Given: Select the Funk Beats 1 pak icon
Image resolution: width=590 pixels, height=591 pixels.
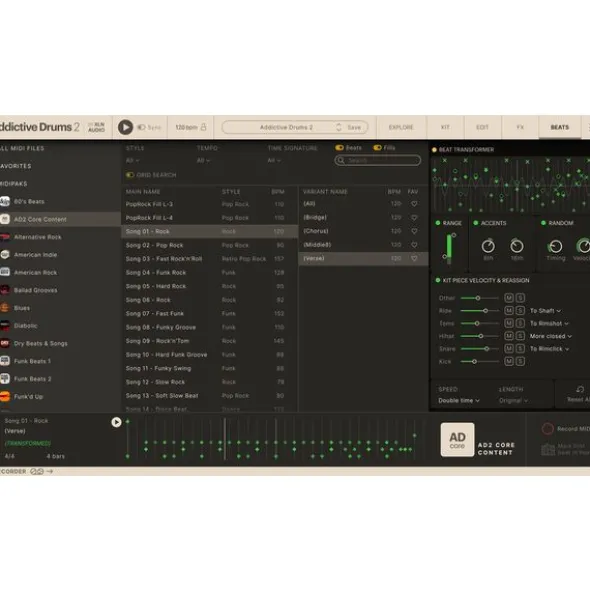Looking at the screenshot, I should 5,361.
